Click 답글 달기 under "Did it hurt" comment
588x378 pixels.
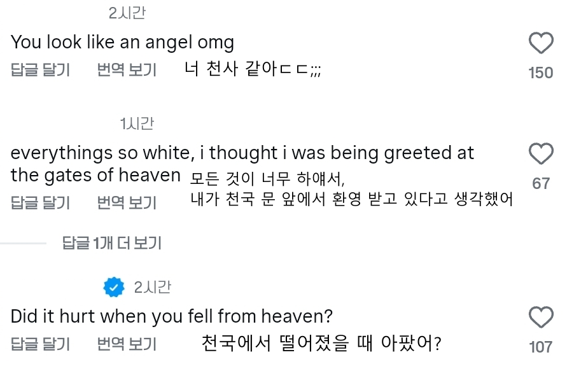click(41, 344)
